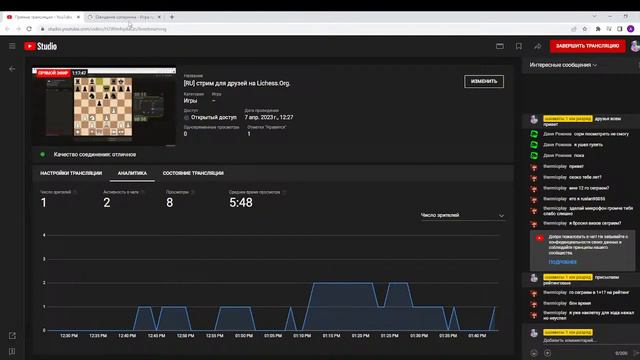Click the Игры category value
Viewport: 640px width, 360px height.
click(190, 101)
